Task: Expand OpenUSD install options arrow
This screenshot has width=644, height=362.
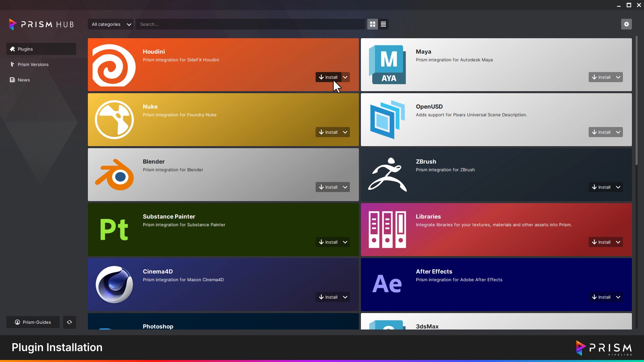Action: point(619,132)
